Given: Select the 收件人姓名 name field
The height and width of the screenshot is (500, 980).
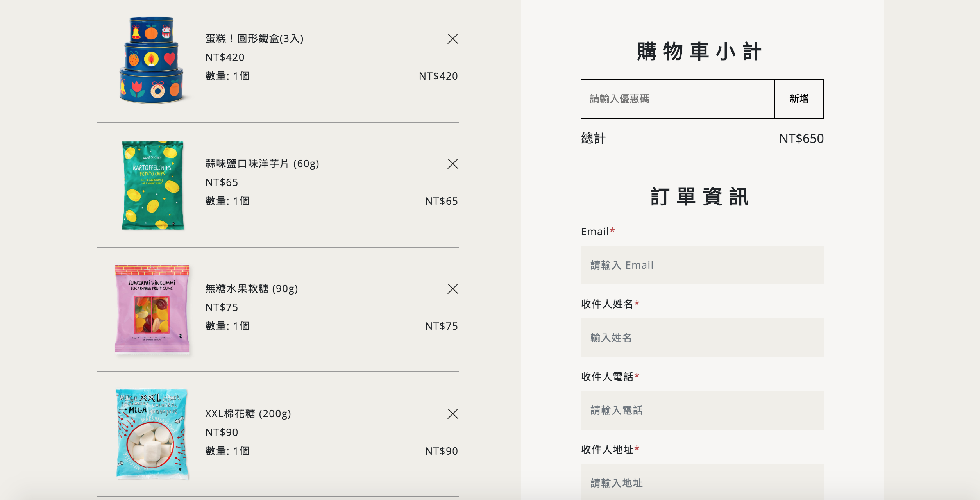Looking at the screenshot, I should coord(702,338).
